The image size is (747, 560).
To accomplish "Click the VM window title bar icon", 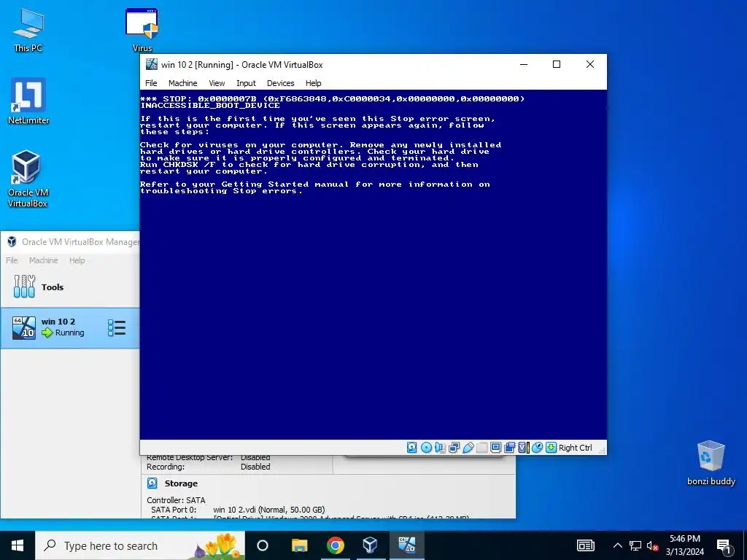I will pos(152,64).
